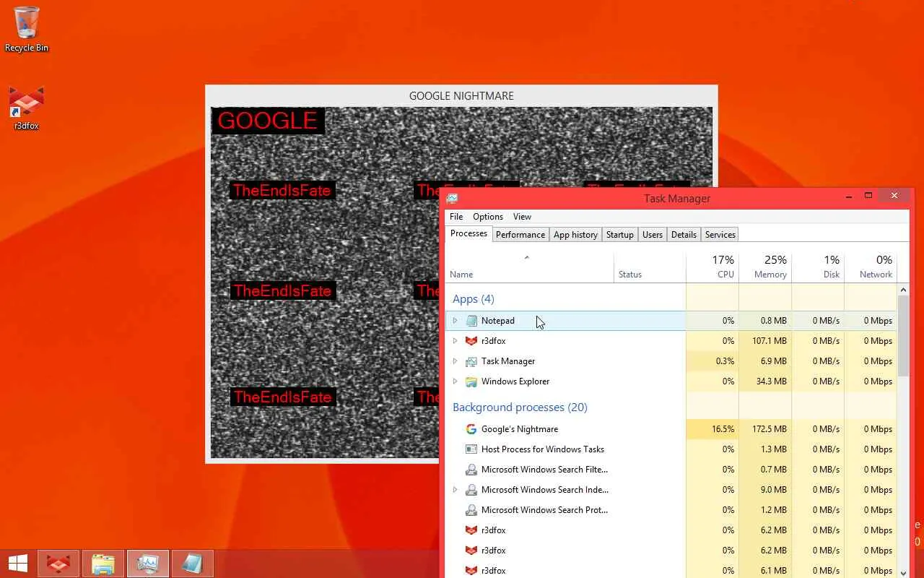This screenshot has height=578, width=924.
Task: Click the Host Process for Windows Tasks icon
Action: [x=471, y=449]
